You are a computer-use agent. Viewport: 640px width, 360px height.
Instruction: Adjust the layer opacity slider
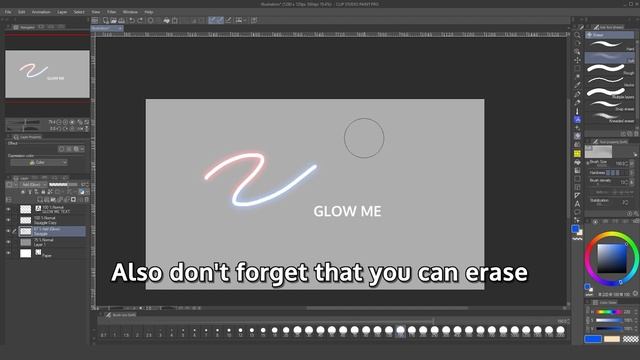coord(63,184)
